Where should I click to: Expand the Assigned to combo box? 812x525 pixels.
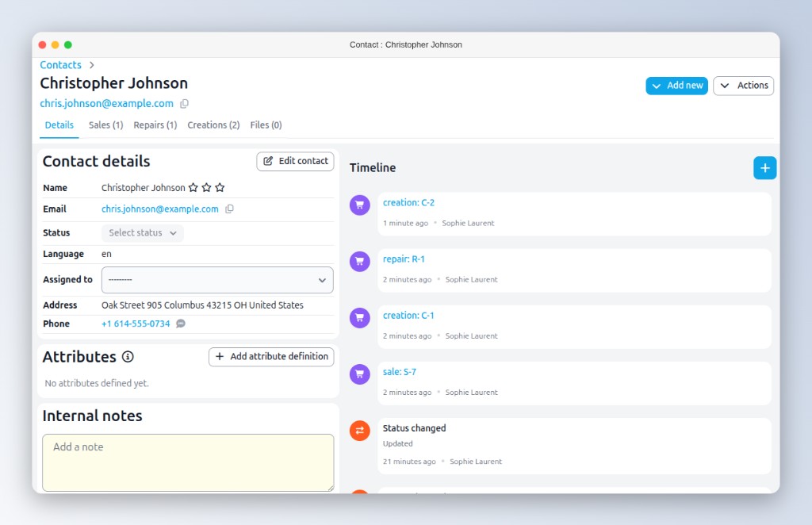coord(217,280)
